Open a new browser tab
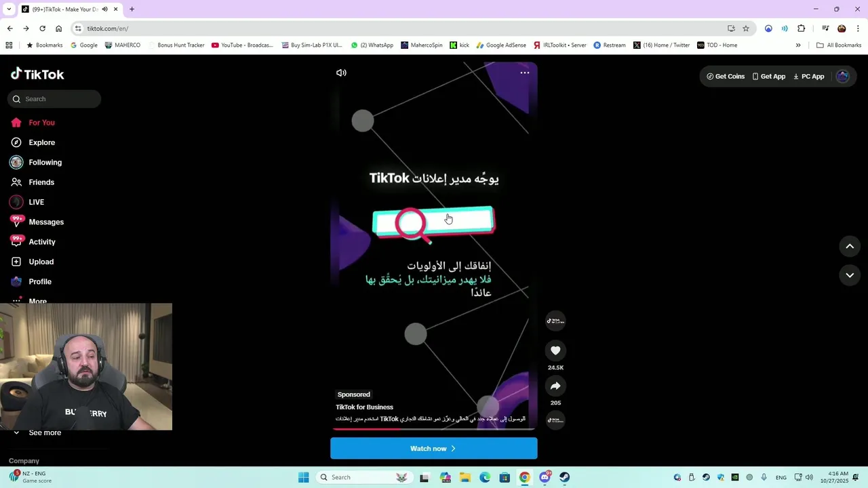This screenshot has height=488, width=868. pyautogui.click(x=132, y=9)
